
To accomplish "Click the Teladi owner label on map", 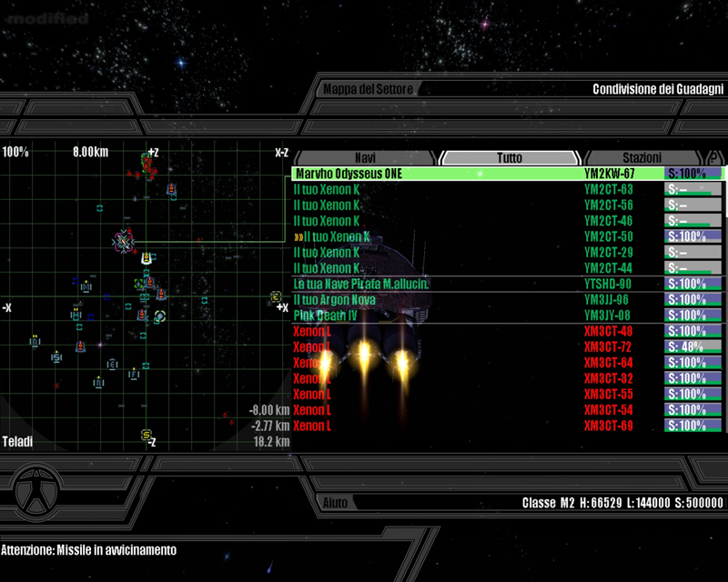I will 17,441.
